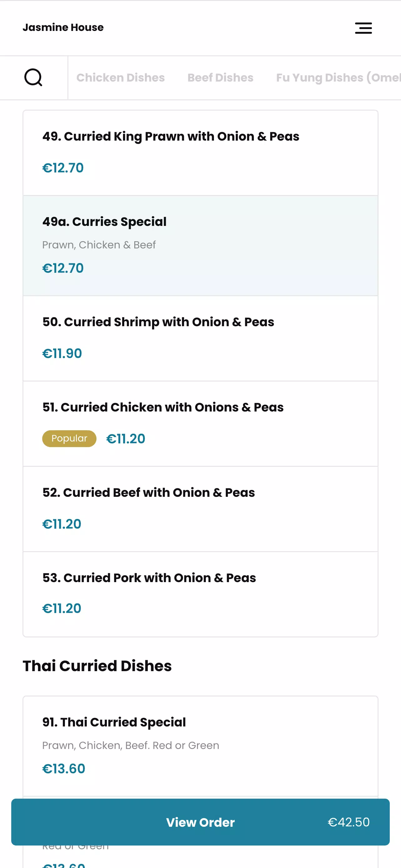The height and width of the screenshot is (868, 401).
Task: Select 52. Curried Beef with Onion & Peas
Action: pos(200,509)
